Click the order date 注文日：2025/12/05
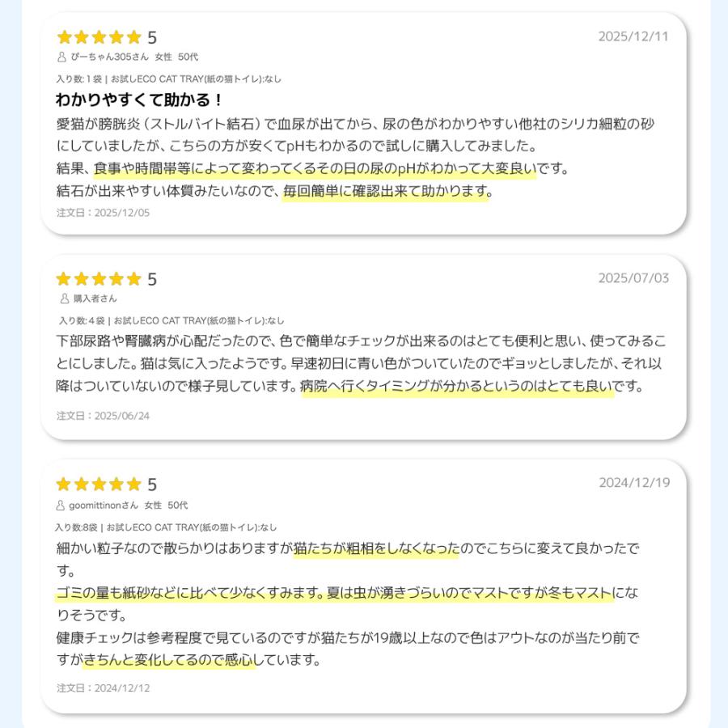Screen dimensions: 728x728 click(103, 213)
